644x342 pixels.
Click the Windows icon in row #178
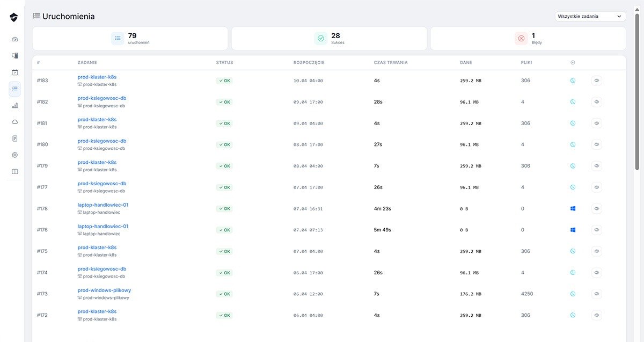pos(573,209)
